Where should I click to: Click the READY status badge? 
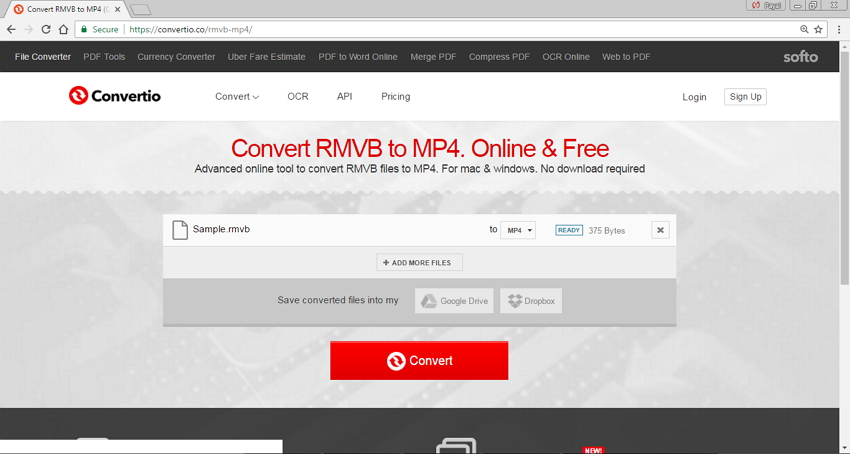tap(569, 230)
